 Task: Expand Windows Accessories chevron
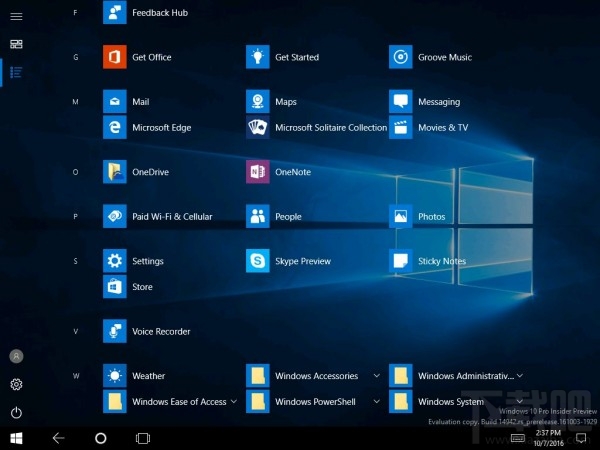click(377, 376)
